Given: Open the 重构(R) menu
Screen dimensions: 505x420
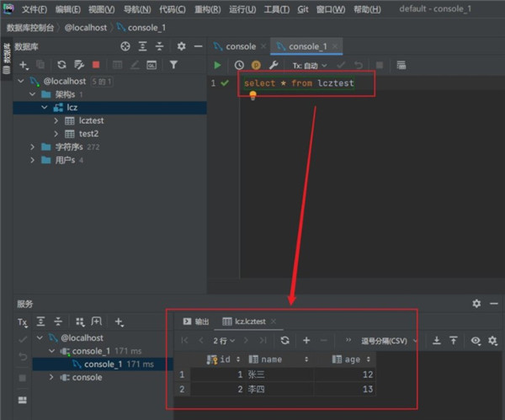Looking at the screenshot, I should coord(208,9).
